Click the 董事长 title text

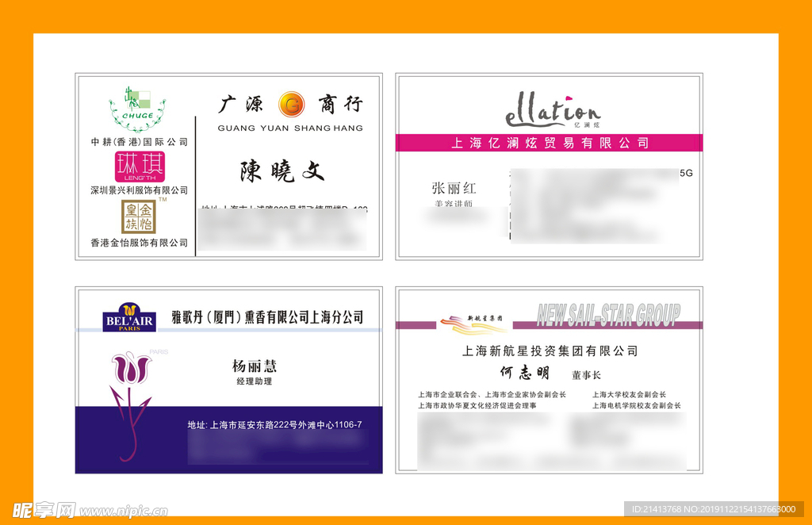[x=586, y=374]
